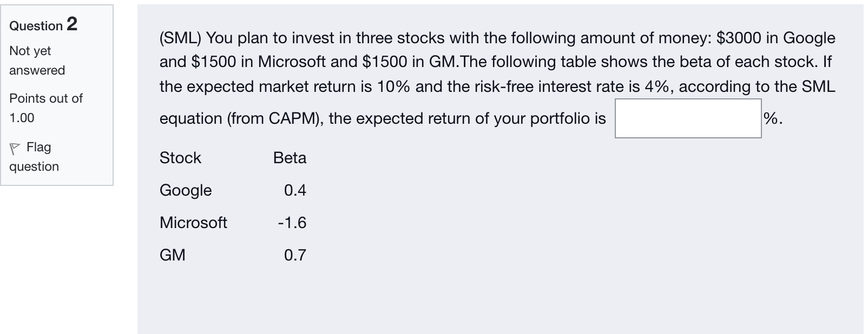The width and height of the screenshot is (868, 334).
Task: Select the GM row label
Action: coord(172,255)
